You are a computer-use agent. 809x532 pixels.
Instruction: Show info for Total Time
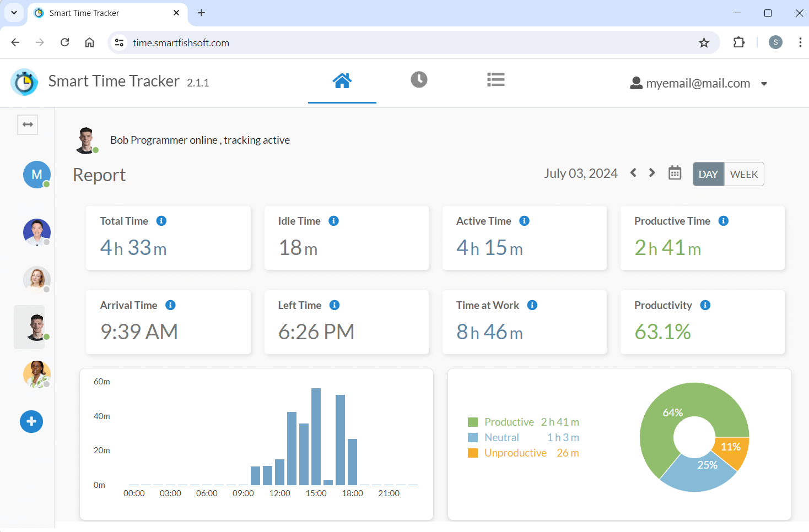click(x=161, y=221)
